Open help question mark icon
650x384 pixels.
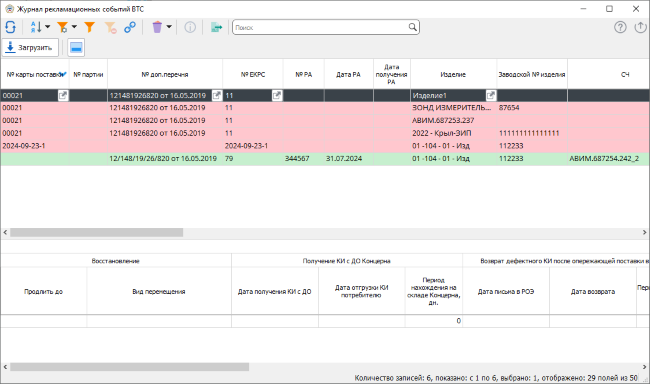[x=620, y=27]
